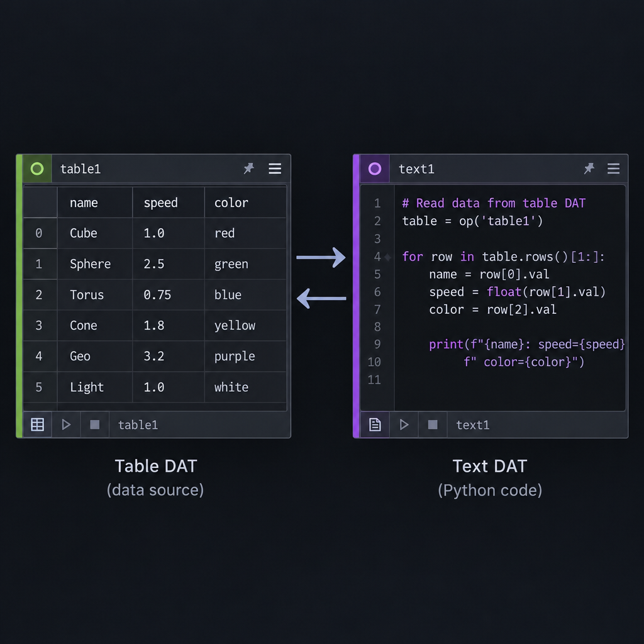644x644 pixels.
Task: Click the speed cell '1.8'
Action: [x=169, y=326]
